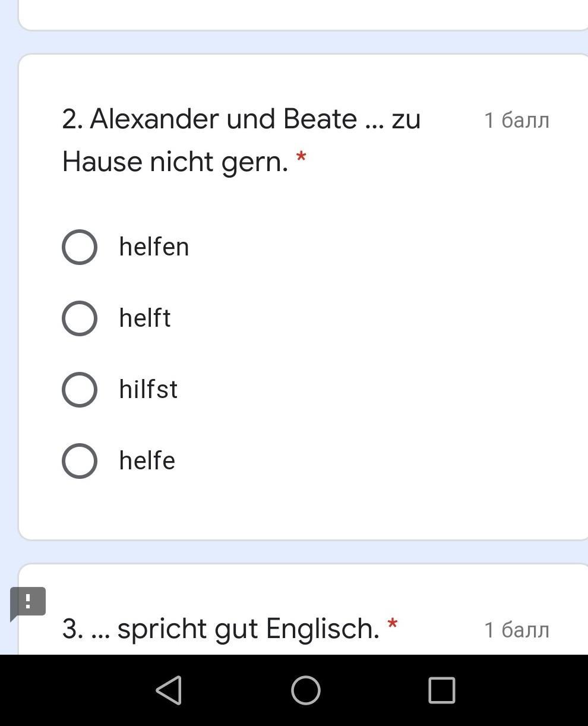The width and height of the screenshot is (588, 726).
Task: Tap the 'helft' answer label text
Action: (145, 318)
